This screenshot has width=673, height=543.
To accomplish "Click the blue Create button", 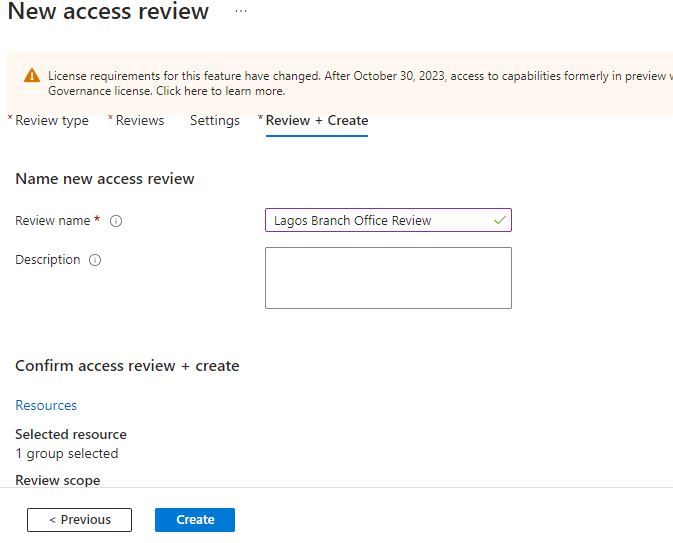I will point(195,520).
